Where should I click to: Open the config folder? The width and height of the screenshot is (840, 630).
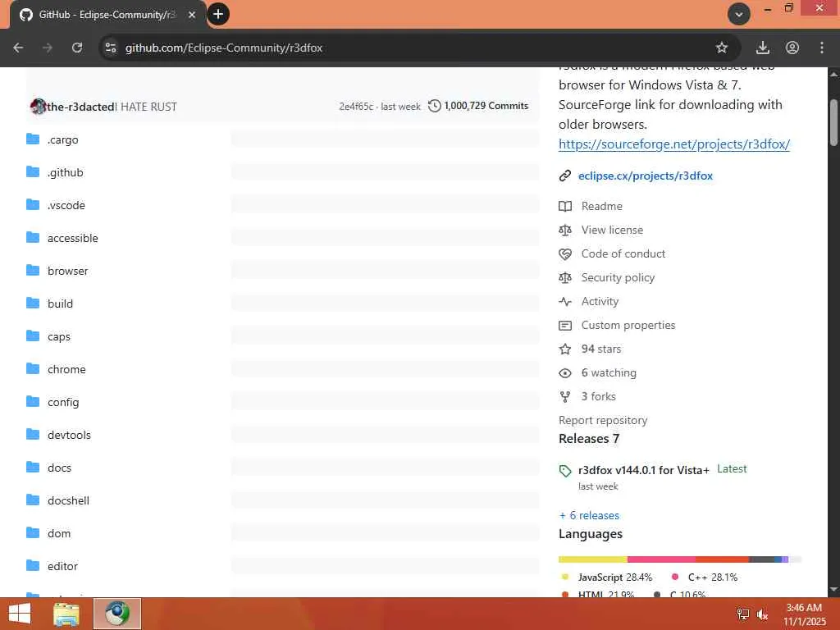click(x=63, y=402)
